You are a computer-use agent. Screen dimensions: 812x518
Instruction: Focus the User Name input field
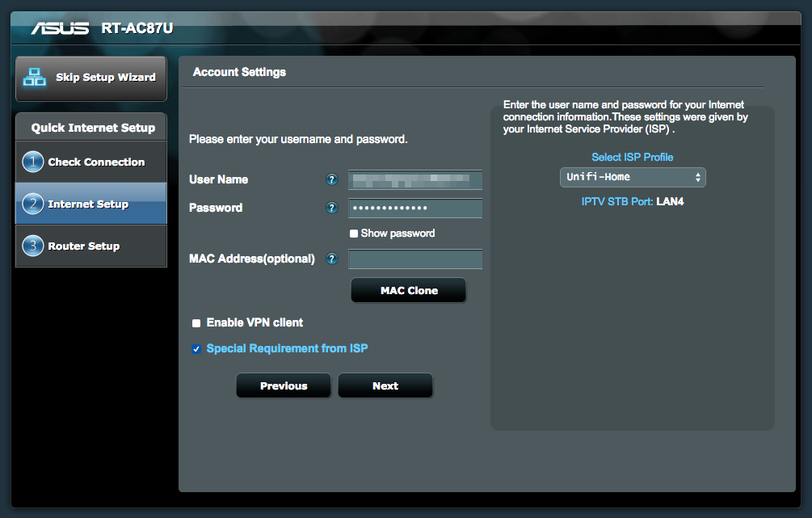[415, 179]
